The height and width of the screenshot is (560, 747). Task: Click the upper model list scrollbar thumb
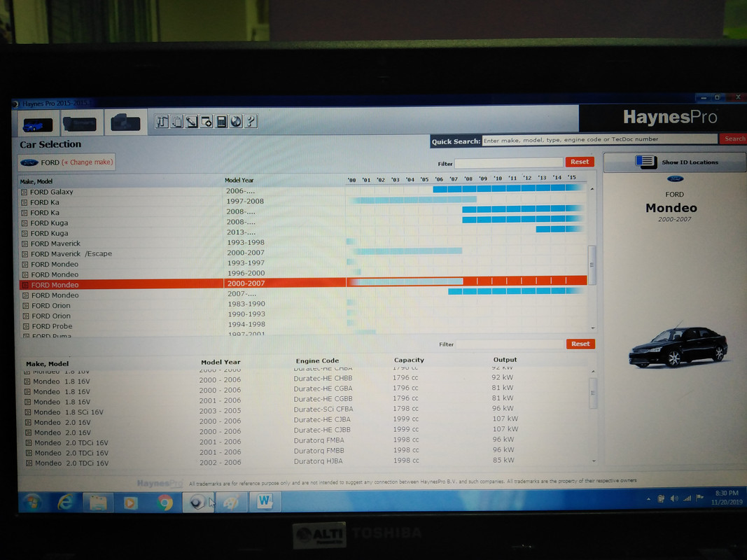[x=592, y=265]
